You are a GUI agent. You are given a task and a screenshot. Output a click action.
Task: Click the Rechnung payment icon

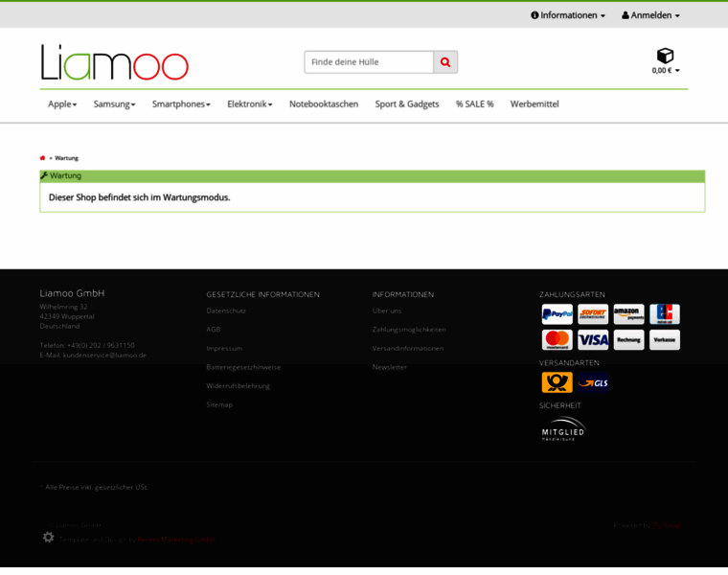click(x=628, y=340)
